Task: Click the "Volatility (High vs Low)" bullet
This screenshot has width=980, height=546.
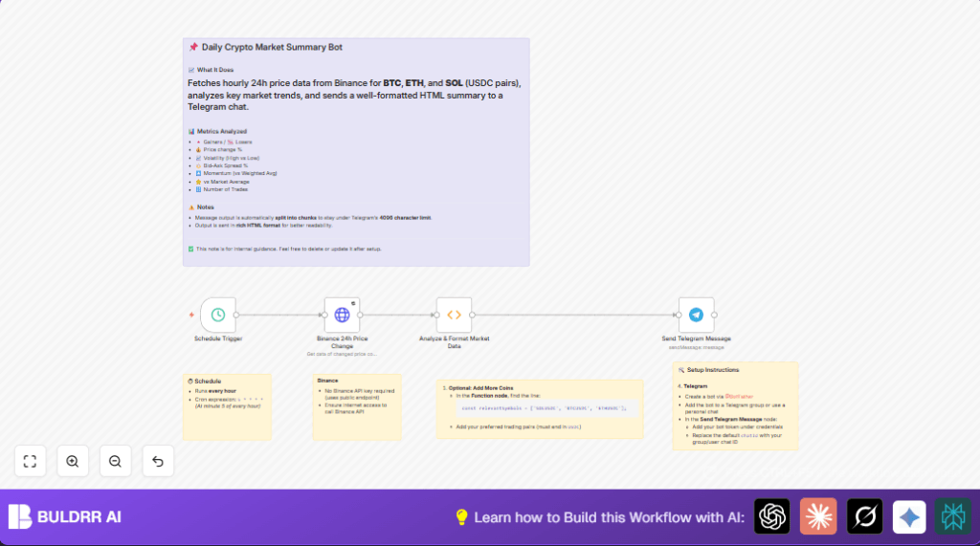Action: pyautogui.click(x=232, y=158)
